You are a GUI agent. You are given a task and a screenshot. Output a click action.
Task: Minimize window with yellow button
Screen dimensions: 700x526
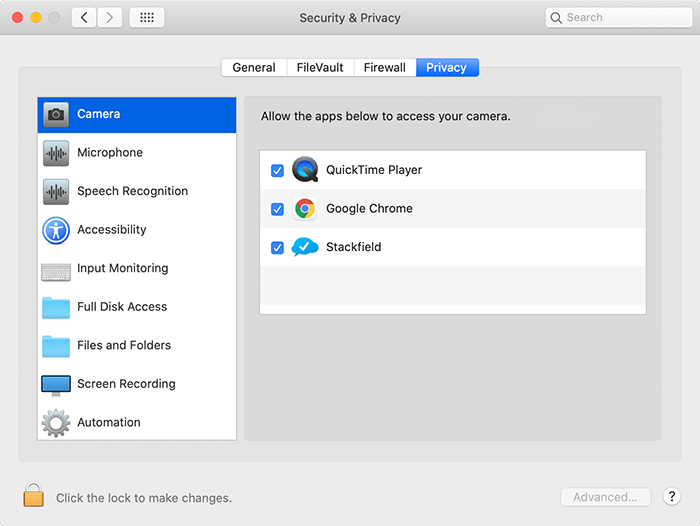[x=36, y=18]
